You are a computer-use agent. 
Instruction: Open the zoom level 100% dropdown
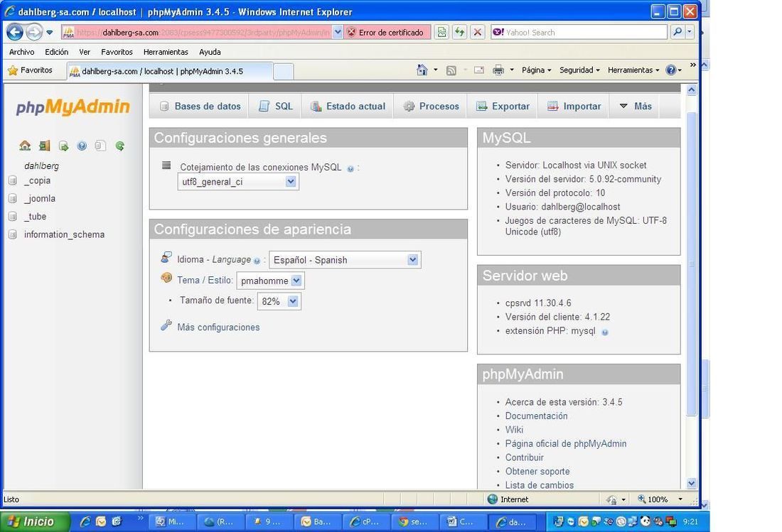tap(680, 499)
